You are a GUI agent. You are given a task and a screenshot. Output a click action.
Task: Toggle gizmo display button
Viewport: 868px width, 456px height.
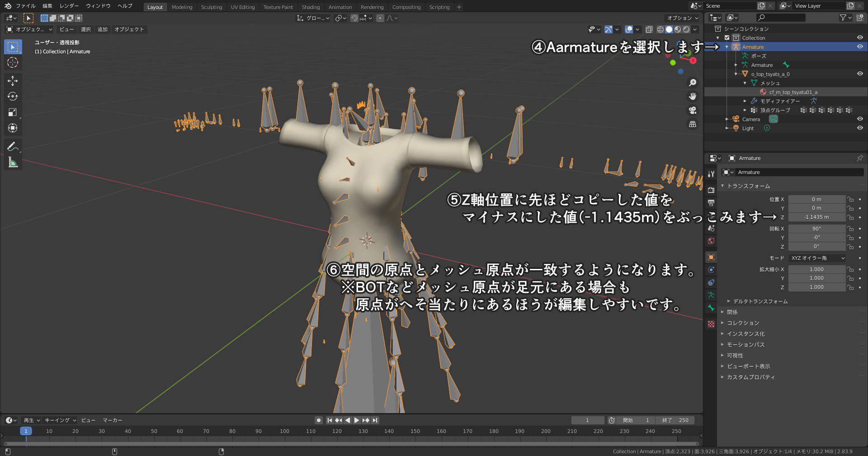click(x=609, y=29)
